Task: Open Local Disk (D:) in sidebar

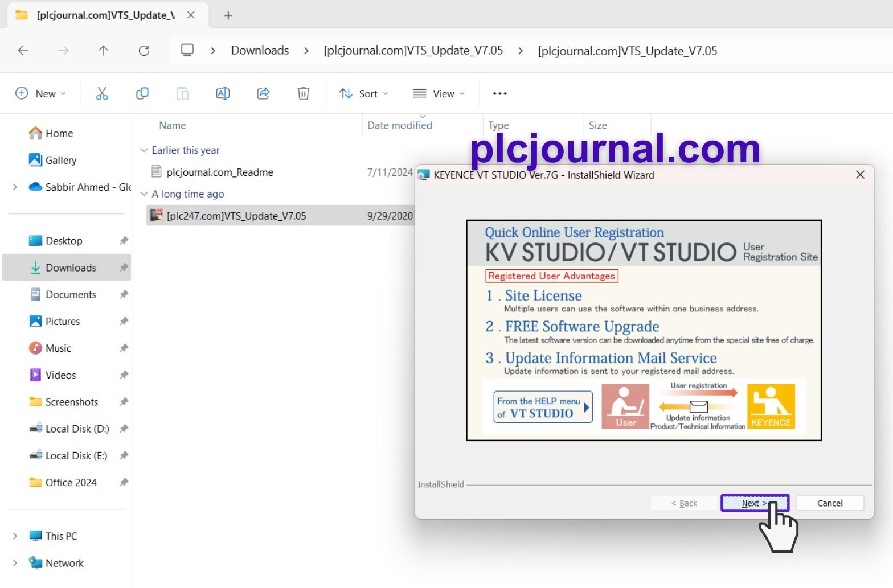Action: point(77,429)
